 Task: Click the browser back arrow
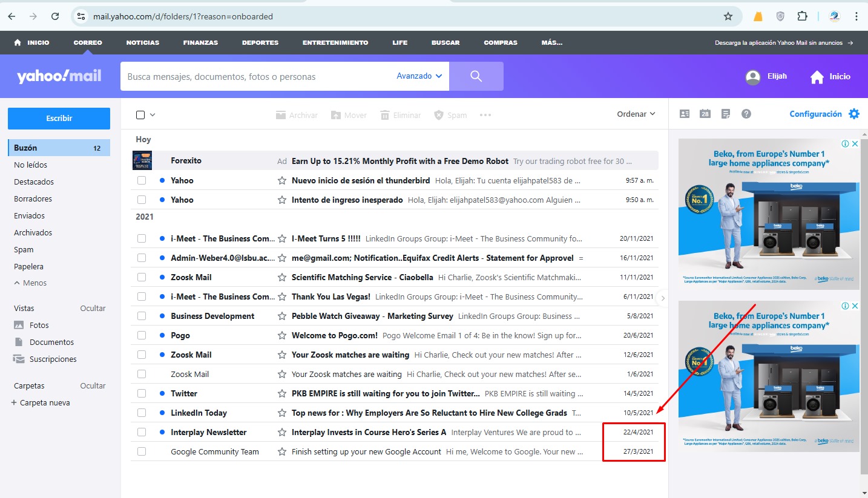click(12, 16)
